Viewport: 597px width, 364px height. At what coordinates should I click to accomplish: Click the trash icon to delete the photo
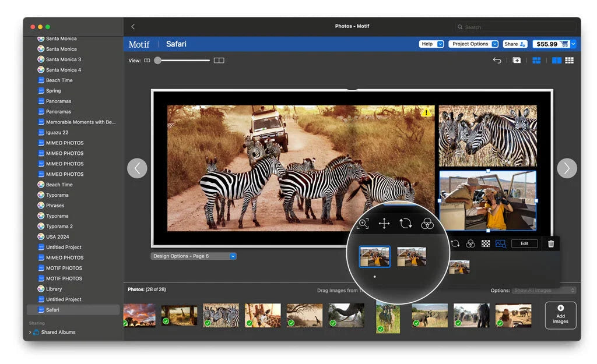point(551,243)
